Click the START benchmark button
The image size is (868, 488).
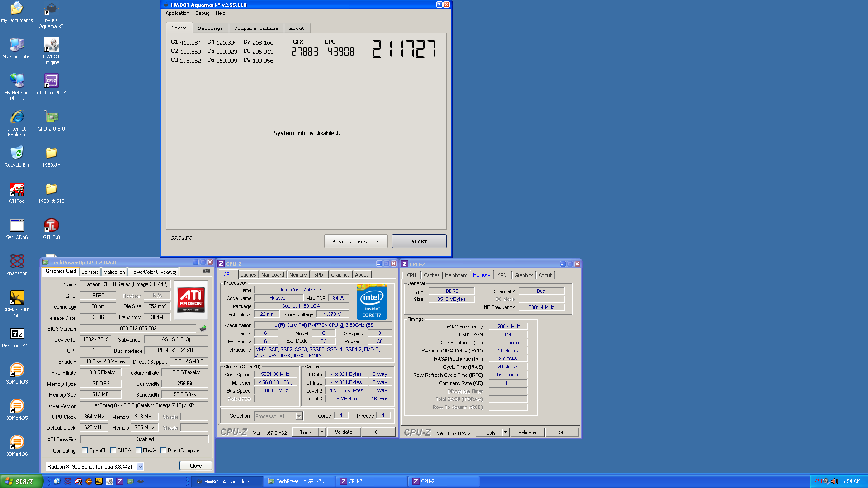[419, 241]
